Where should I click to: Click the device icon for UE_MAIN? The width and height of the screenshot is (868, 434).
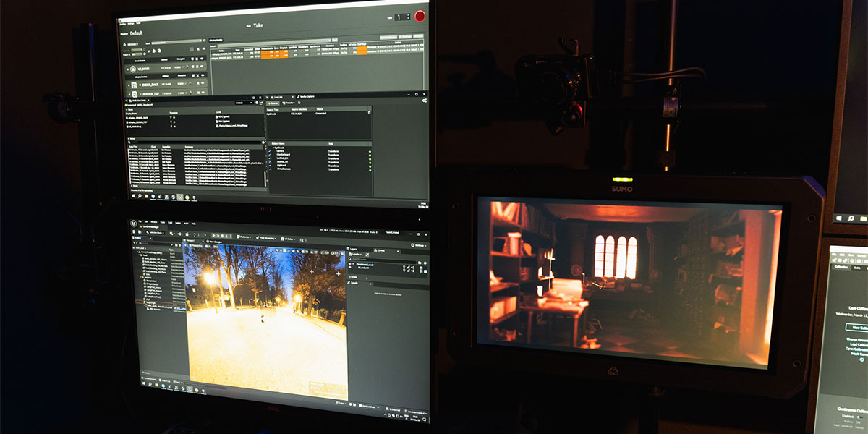pos(135,69)
